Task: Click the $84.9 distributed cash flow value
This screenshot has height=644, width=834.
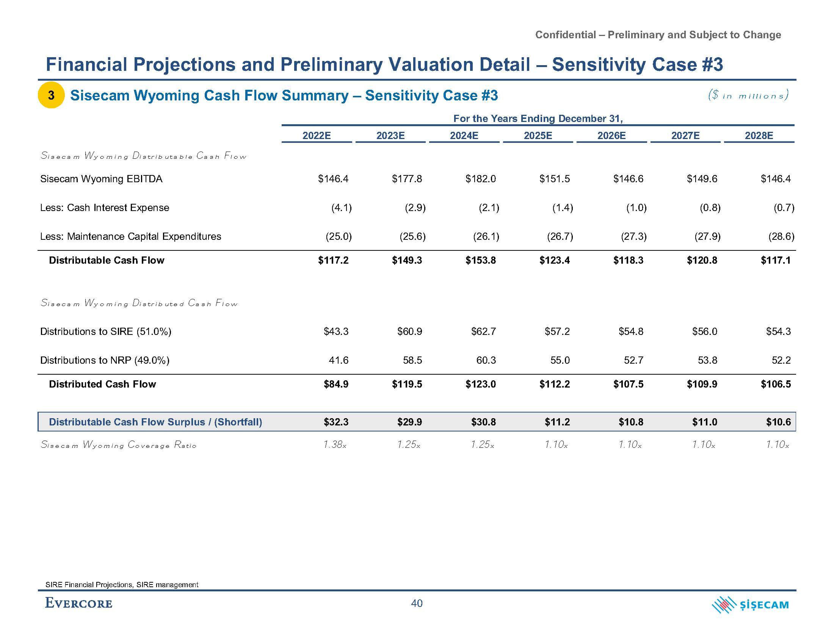Action: tap(336, 384)
